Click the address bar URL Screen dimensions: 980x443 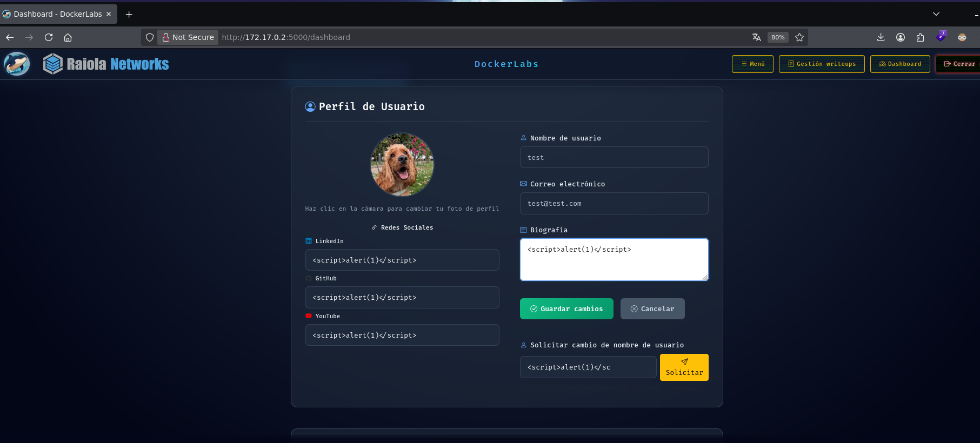coord(286,37)
